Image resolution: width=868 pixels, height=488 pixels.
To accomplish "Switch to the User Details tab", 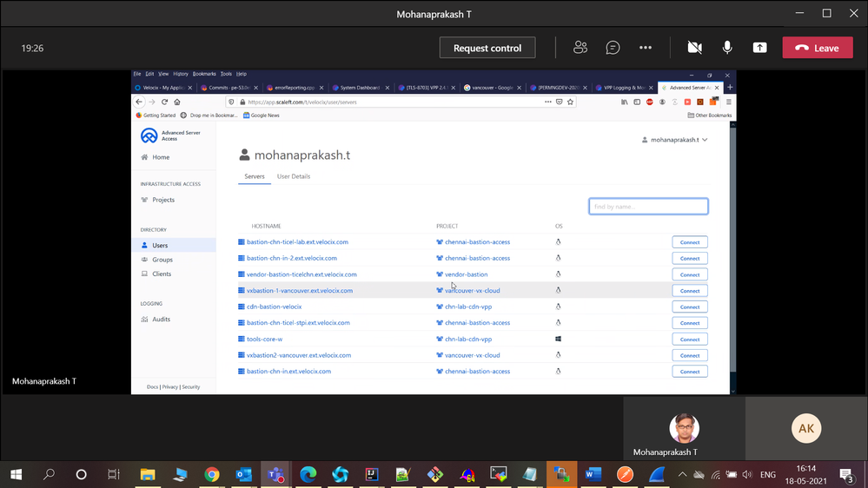I will click(294, 176).
